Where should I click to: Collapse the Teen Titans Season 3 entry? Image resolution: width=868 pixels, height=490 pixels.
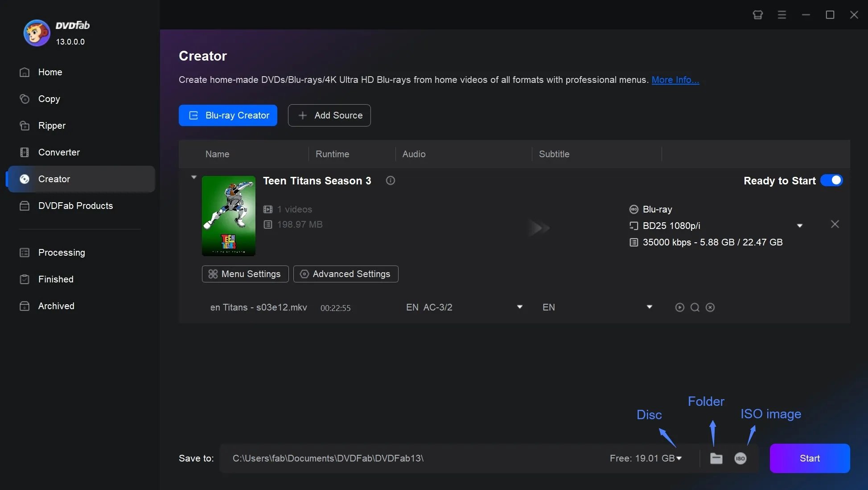pos(193,177)
